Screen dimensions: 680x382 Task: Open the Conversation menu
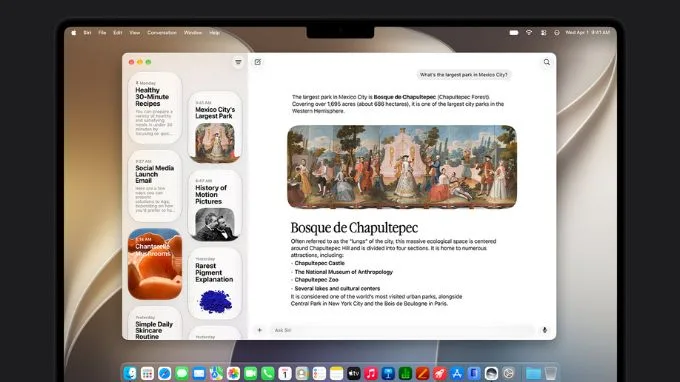pos(162,33)
